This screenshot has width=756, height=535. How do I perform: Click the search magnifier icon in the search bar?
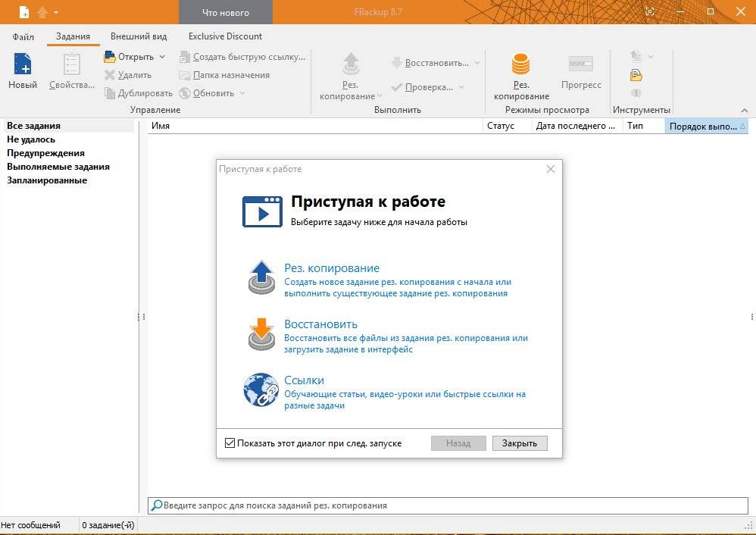point(156,505)
